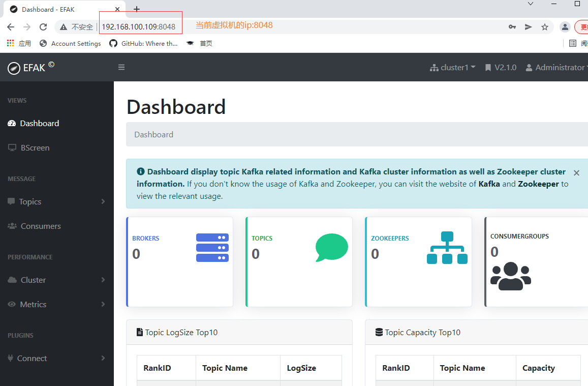Reload the current page

coord(43,26)
